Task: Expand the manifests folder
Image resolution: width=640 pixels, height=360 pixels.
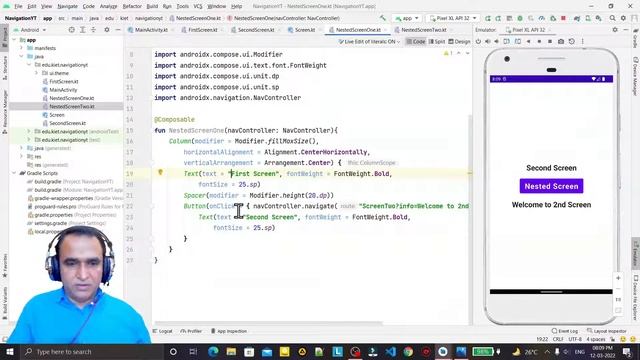Action: pyautogui.click(x=22, y=48)
